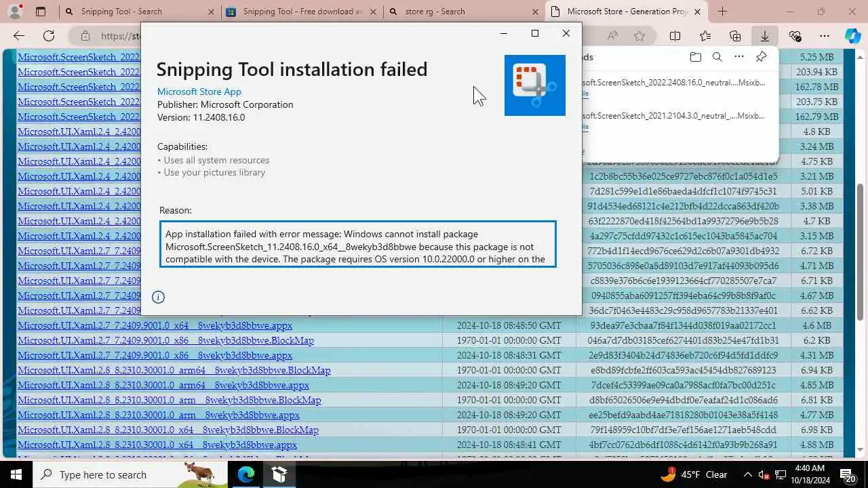The width and height of the screenshot is (868, 488).
Task: Click the Edge page vertical scrollbar
Action: tap(861, 253)
